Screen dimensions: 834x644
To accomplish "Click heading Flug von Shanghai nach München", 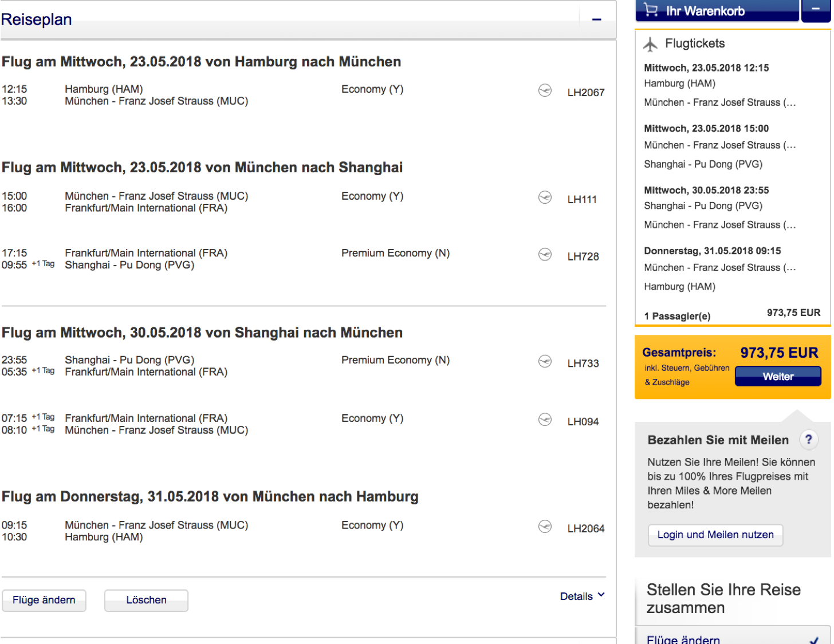I will click(x=202, y=333).
